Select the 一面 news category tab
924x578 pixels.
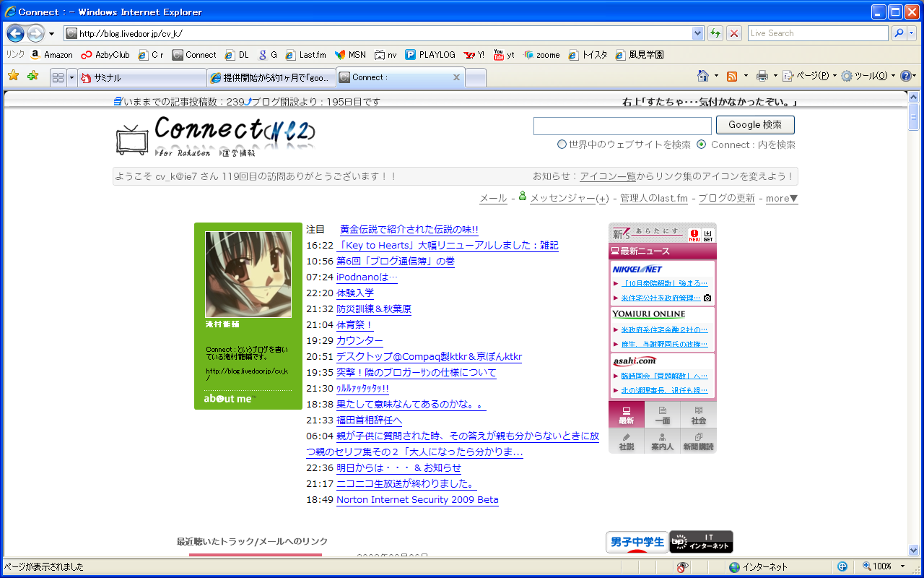tap(662, 415)
